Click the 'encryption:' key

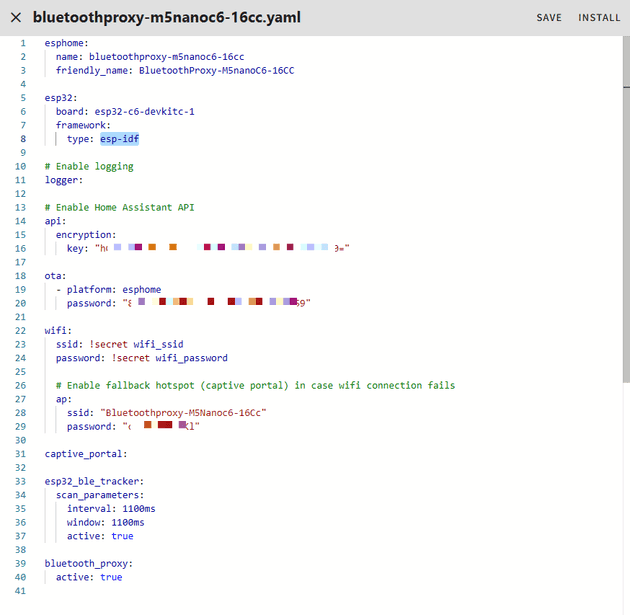pyautogui.click(x=86, y=235)
